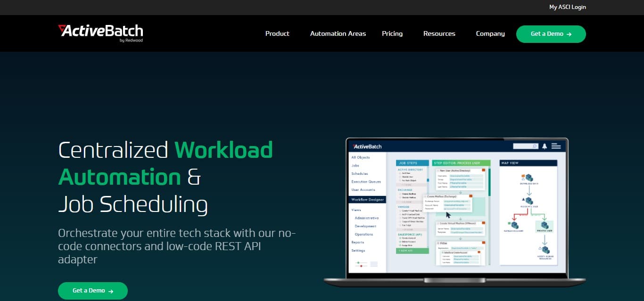Select Workflow Designer in the mockup sidebar
The image size is (644, 301).
click(x=368, y=200)
